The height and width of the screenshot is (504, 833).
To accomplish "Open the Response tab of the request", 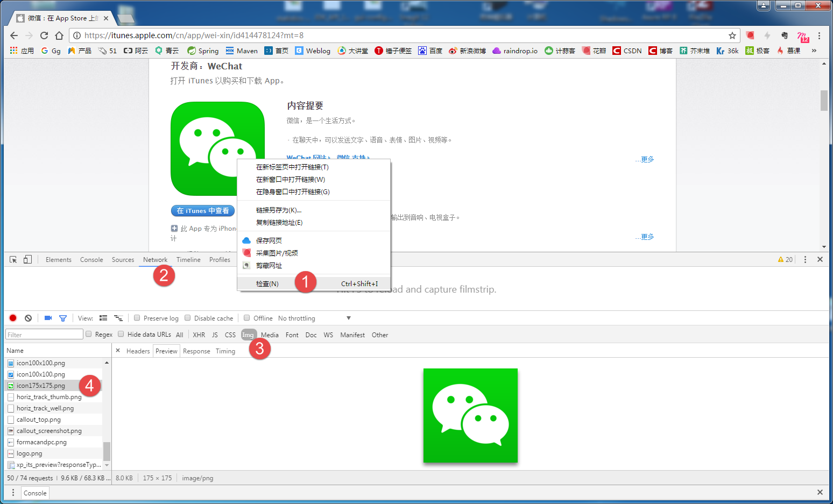I will coord(196,351).
